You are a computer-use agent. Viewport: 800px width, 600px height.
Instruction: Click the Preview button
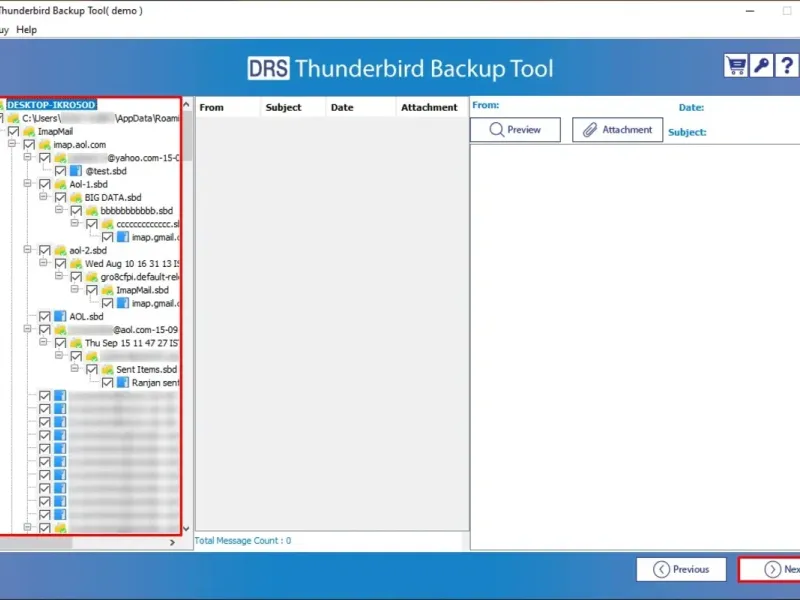point(515,130)
